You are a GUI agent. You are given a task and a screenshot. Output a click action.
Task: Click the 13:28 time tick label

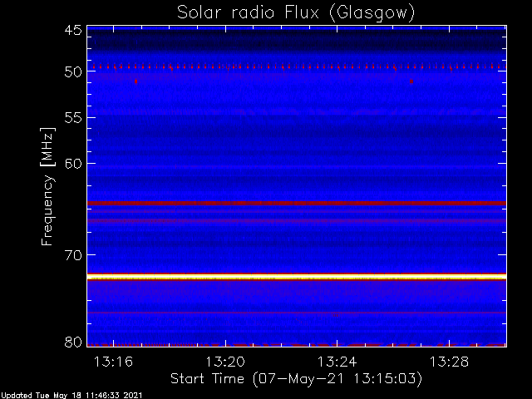coord(449,362)
